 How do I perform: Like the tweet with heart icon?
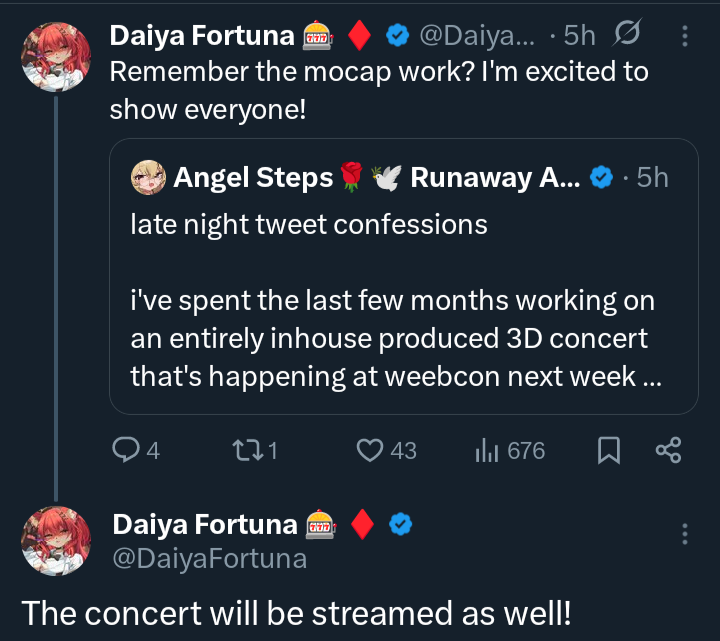point(371,451)
